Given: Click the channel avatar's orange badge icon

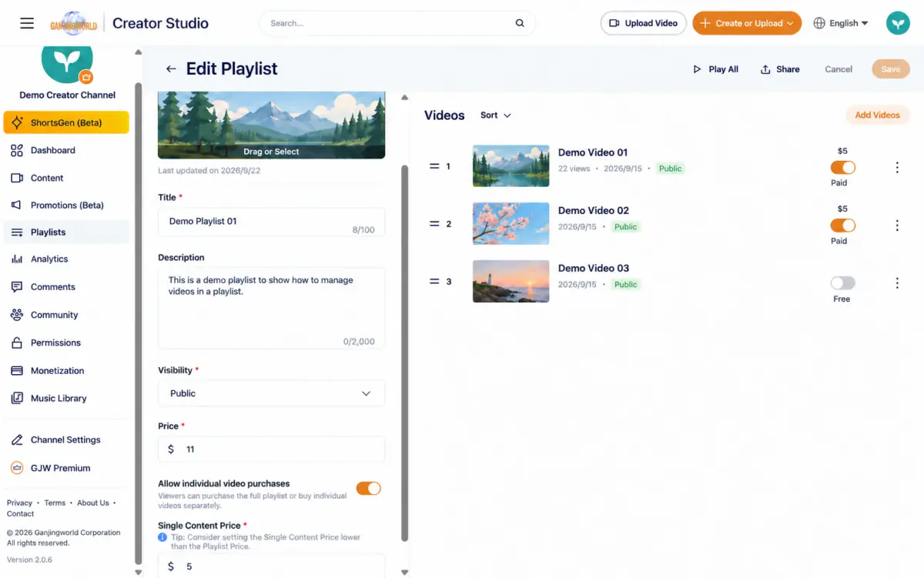Looking at the screenshot, I should point(86,76).
